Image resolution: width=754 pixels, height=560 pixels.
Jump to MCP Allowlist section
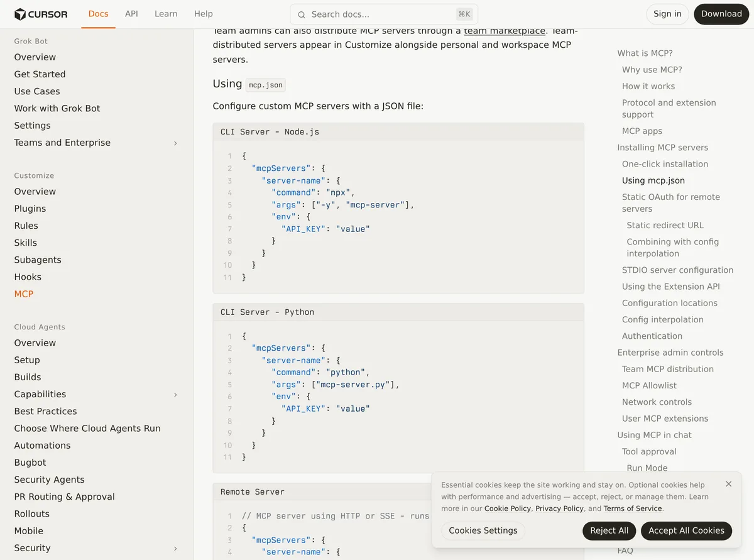tap(650, 385)
